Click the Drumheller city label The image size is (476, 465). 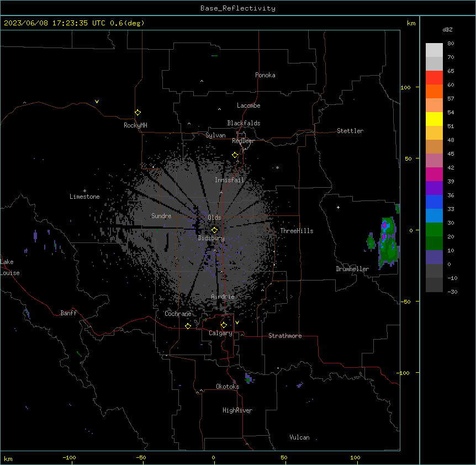click(x=352, y=269)
